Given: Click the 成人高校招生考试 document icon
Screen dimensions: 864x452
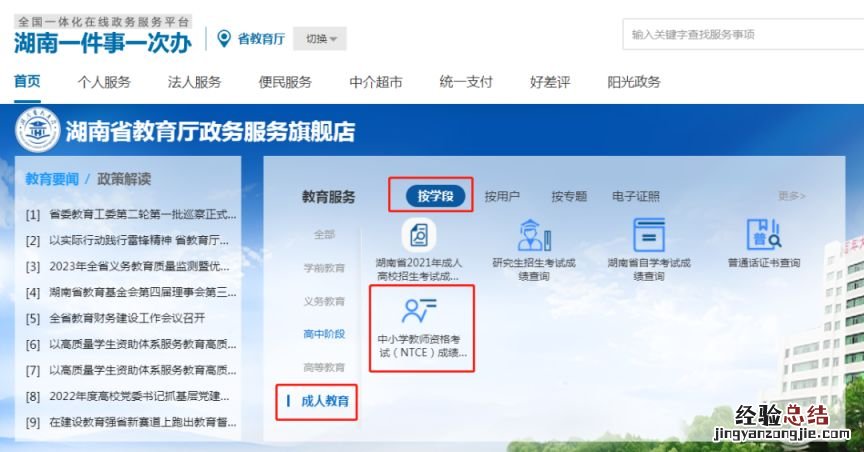Looking at the screenshot, I should click(419, 235).
